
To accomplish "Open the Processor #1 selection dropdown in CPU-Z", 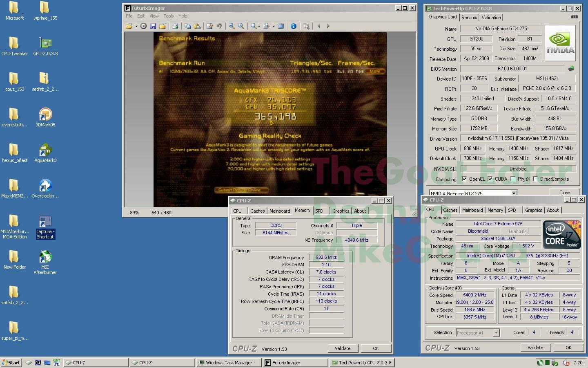I will point(496,333).
